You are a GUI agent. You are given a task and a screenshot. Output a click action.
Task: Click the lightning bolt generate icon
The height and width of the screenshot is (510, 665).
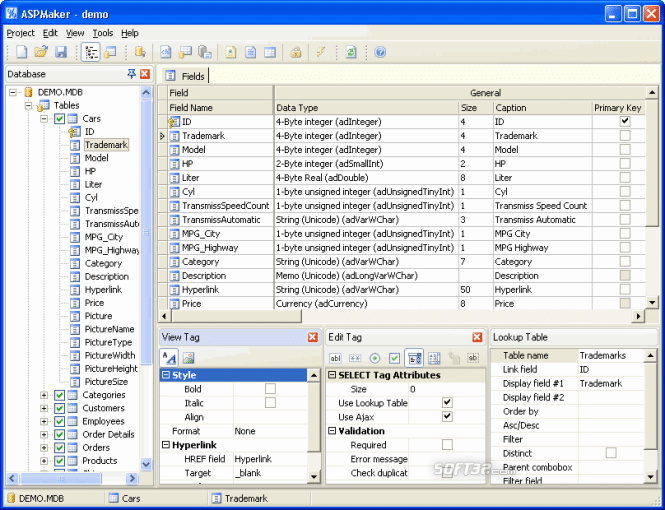(x=321, y=52)
